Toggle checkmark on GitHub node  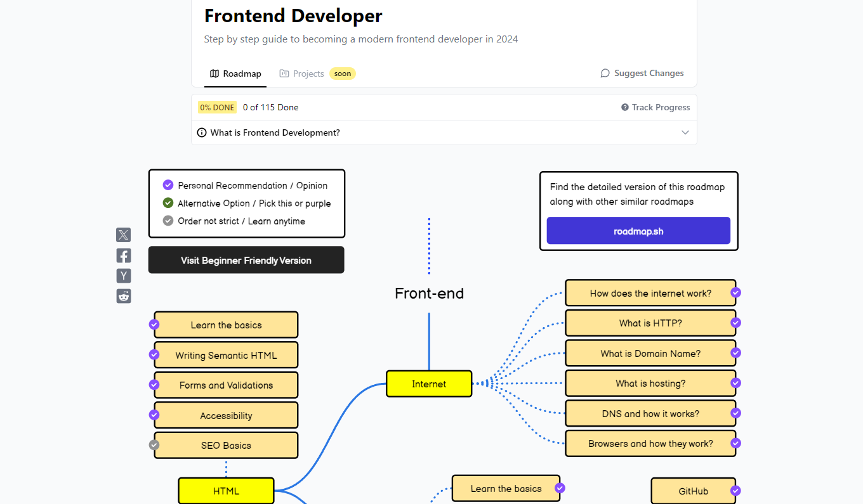click(736, 491)
